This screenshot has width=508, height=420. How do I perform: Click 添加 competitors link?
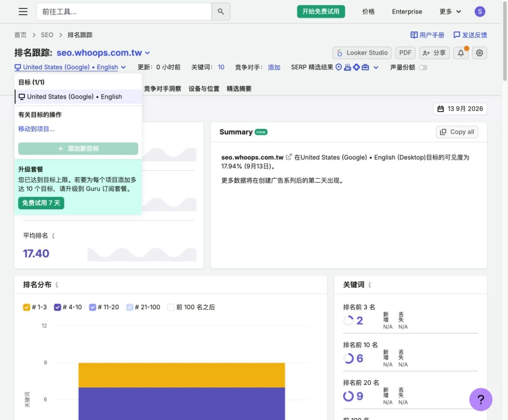point(274,67)
